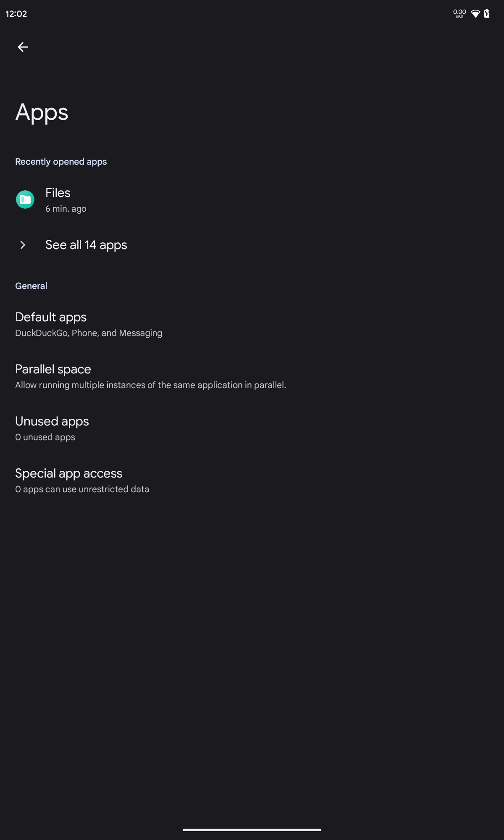Tap the battery charging icon
Screen dimensions: 504x840
[x=487, y=14]
